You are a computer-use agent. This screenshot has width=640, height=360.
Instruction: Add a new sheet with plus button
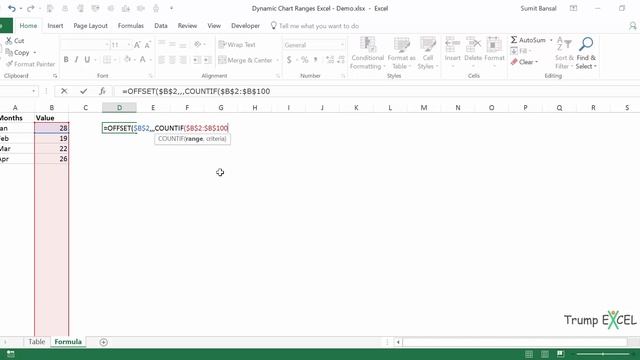103,342
